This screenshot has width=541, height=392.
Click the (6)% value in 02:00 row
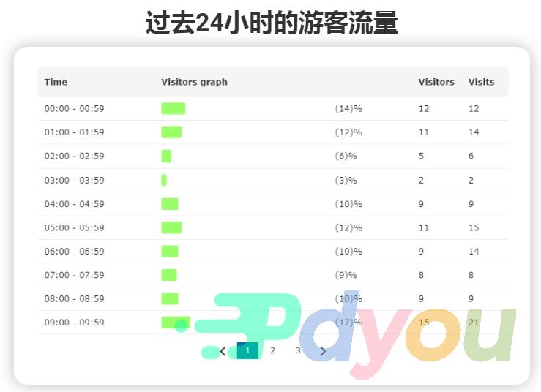click(346, 157)
